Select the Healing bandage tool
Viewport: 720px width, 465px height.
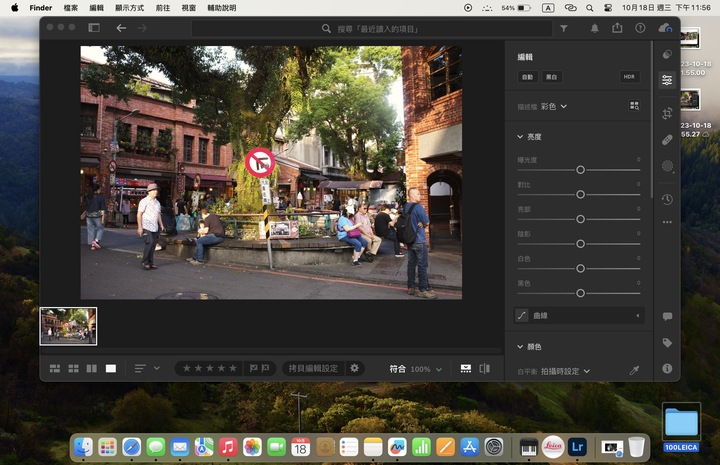coord(667,140)
